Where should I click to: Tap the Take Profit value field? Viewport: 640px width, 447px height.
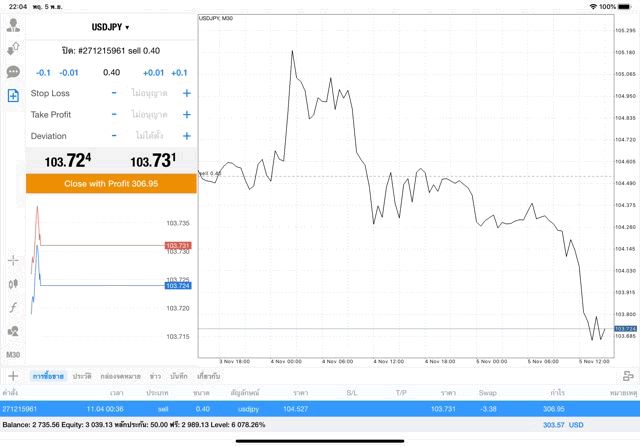tap(149, 114)
